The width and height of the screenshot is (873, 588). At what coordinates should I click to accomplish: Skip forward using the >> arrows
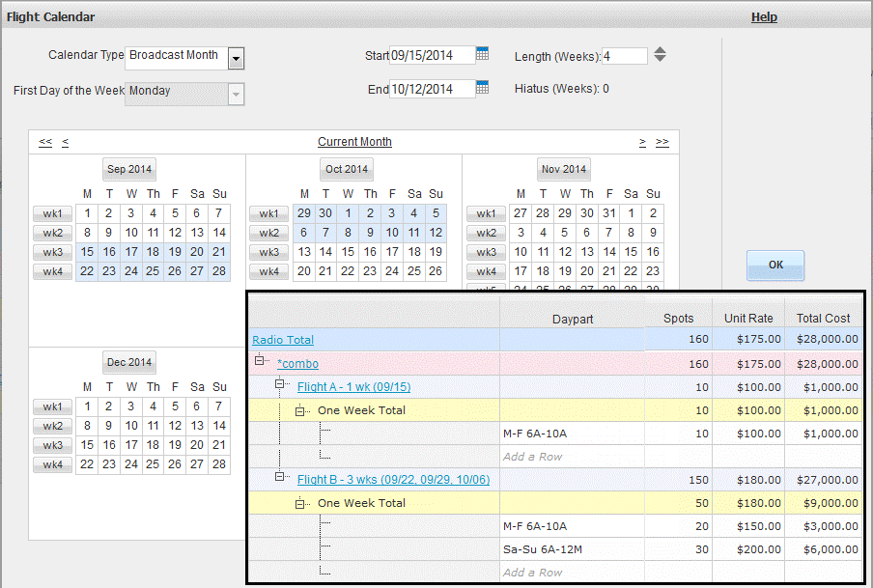point(662,142)
